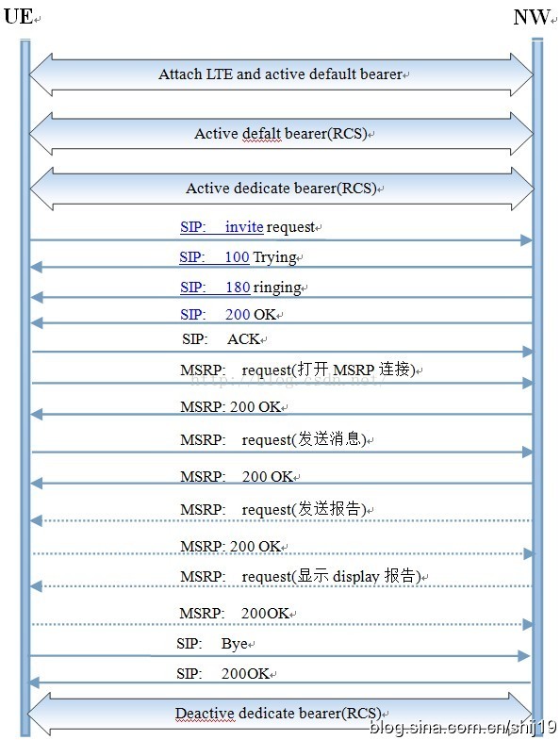Click the 'SIP: 200OK' label near bottom
Screen dimensions: 560x740
tap(223, 673)
